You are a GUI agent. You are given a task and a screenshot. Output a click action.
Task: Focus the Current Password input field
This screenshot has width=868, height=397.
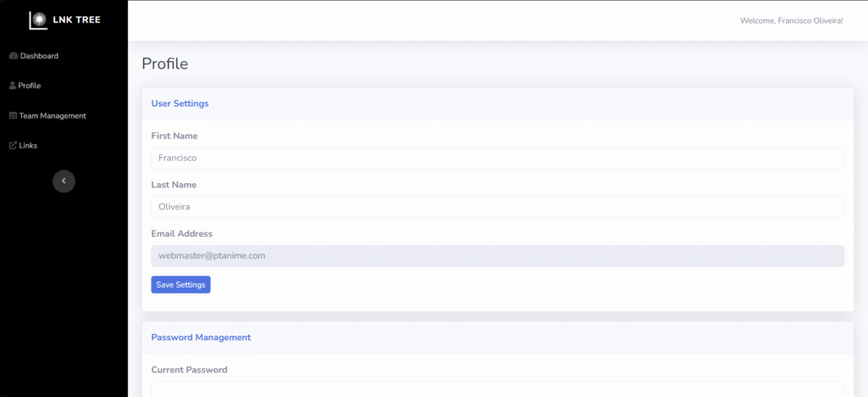(498, 390)
